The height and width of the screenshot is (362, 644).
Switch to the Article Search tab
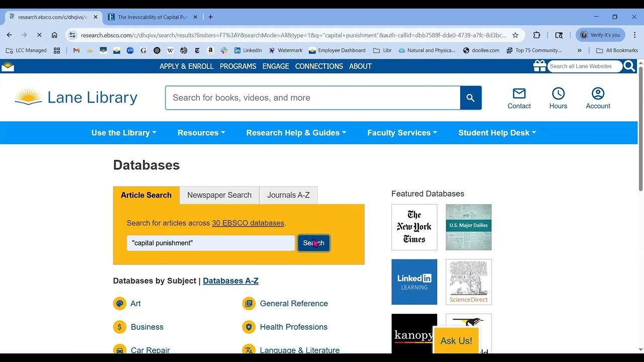pos(146,195)
